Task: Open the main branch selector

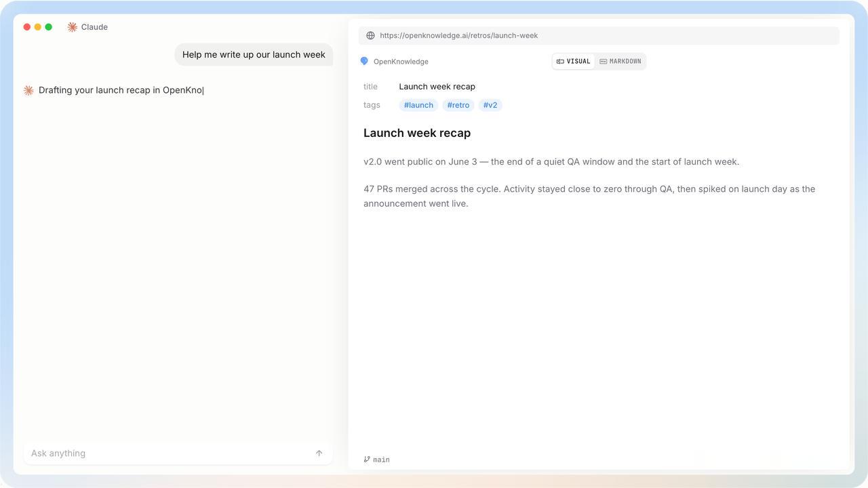Action: 377,460
